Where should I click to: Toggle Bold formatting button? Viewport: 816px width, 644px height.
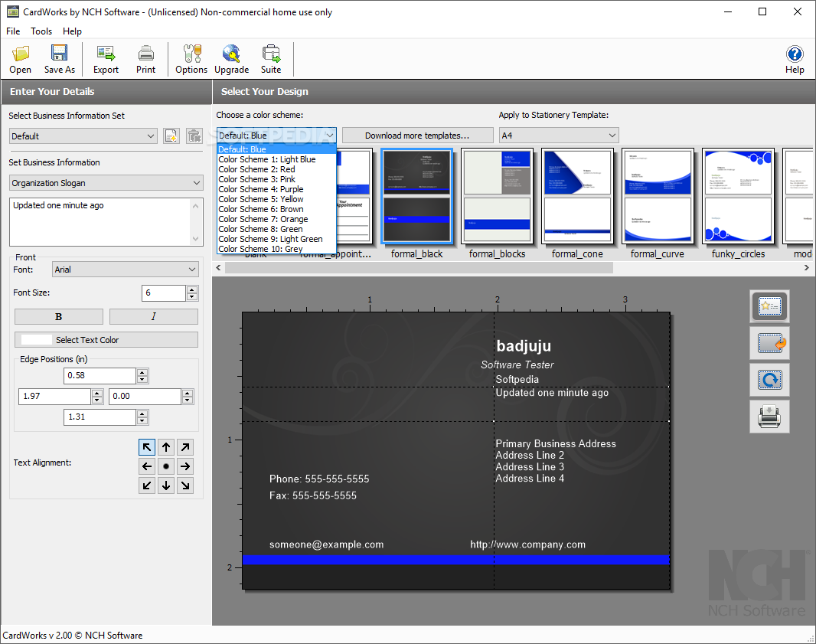pos(59,316)
